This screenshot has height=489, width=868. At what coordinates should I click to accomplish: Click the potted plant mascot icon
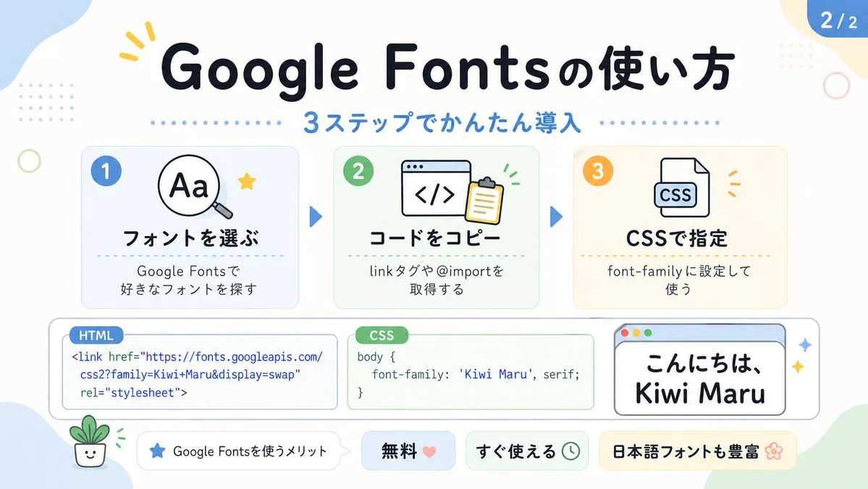90,441
